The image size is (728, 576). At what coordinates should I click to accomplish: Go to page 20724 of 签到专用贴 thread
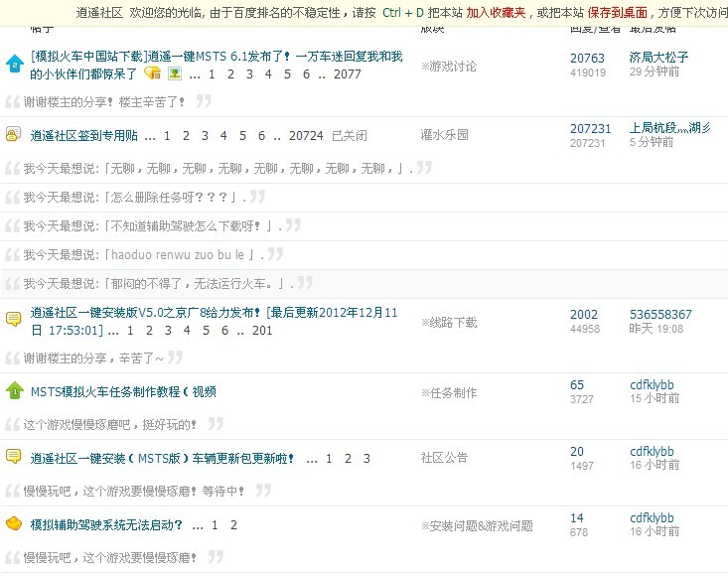click(x=306, y=135)
